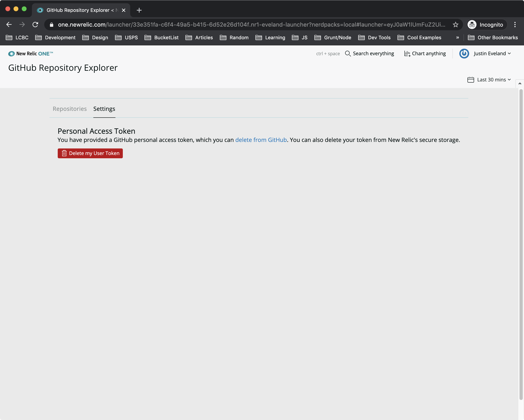
Task: Click the Search everything magnifier icon
Action: (x=348, y=54)
